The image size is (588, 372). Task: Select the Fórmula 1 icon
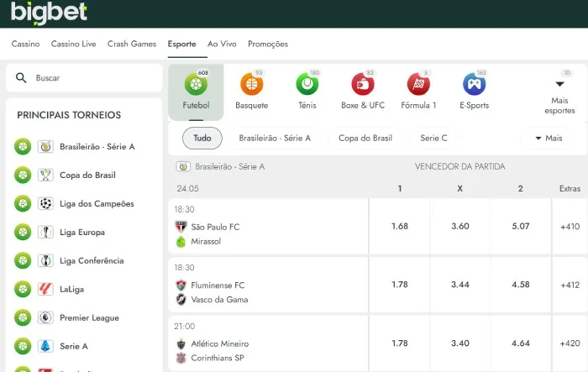pos(418,84)
